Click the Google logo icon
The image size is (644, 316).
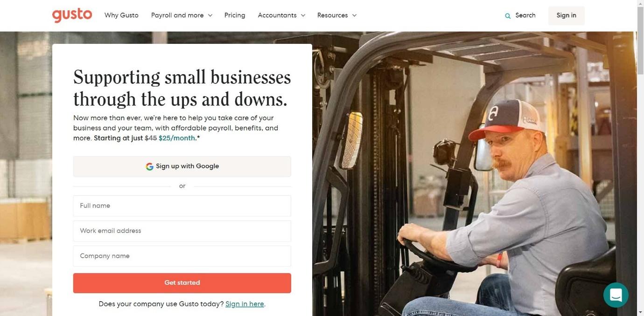(149, 166)
